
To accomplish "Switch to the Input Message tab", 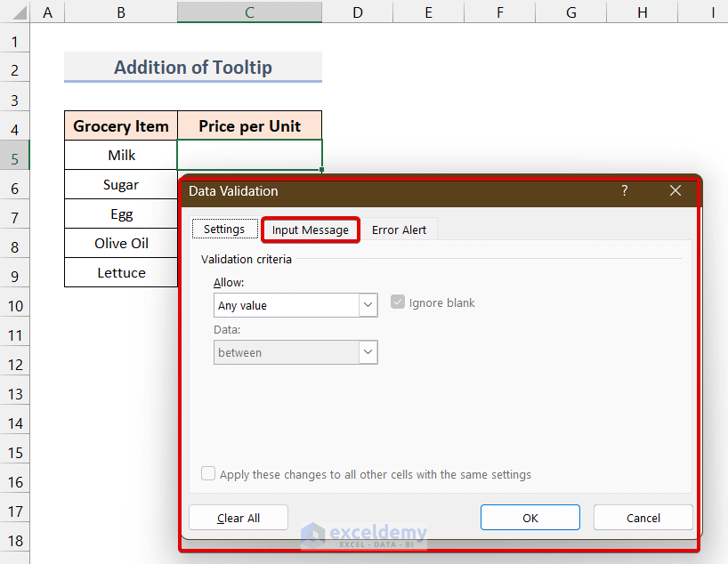I will [310, 230].
